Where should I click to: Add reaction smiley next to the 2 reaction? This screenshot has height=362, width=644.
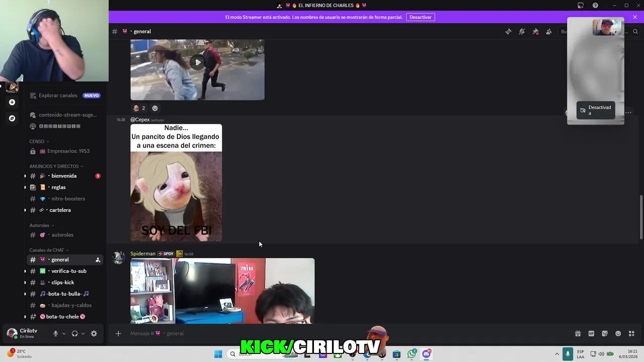click(x=155, y=108)
